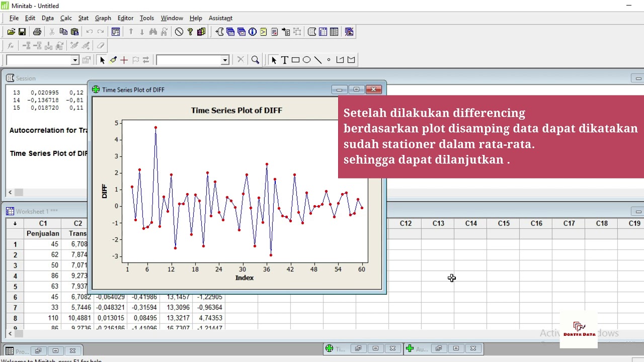The image size is (644, 362).
Task: Click the Cancel circle-slash icon
Action: (179, 32)
